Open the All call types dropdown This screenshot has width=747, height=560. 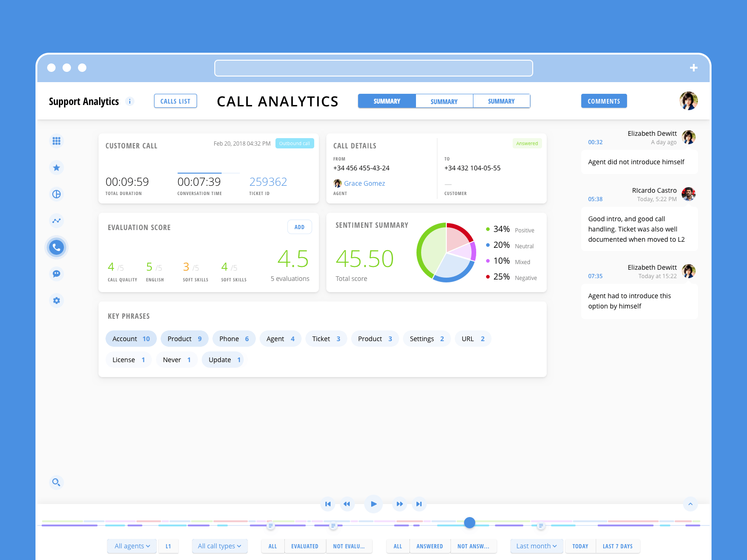tap(219, 546)
